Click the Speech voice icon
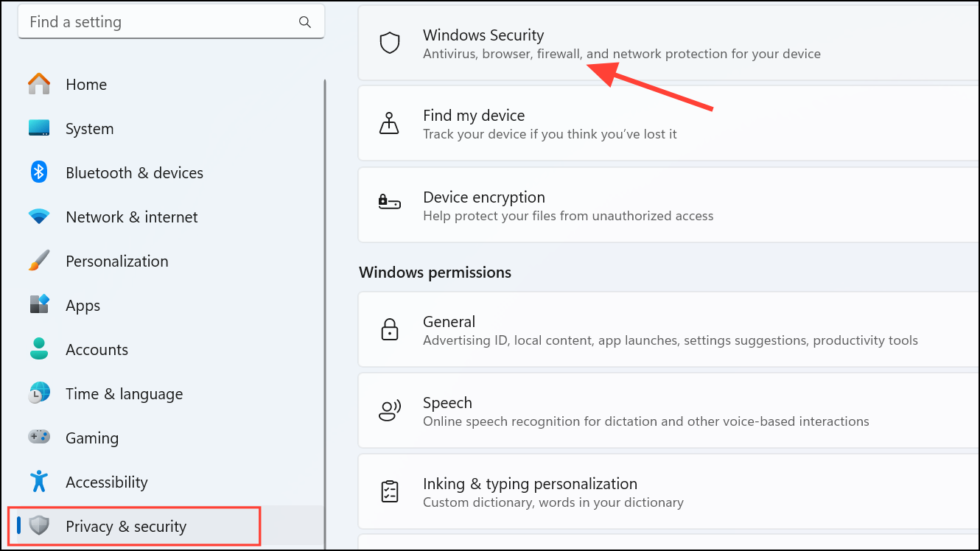 (x=389, y=410)
